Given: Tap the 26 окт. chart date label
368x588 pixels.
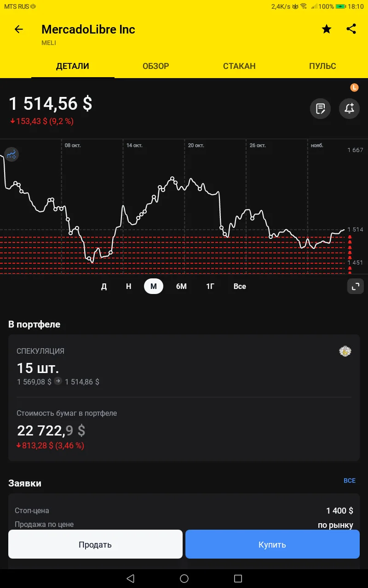Looking at the screenshot, I should pyautogui.click(x=258, y=145).
